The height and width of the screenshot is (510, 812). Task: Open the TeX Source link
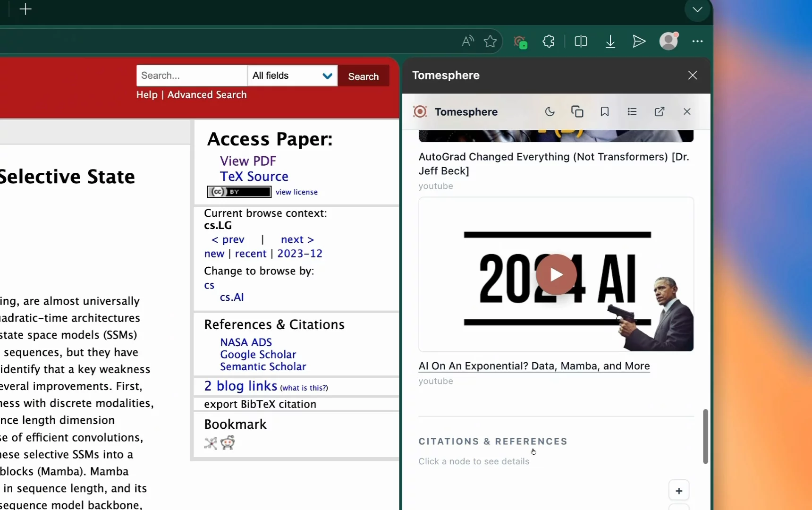point(254,176)
